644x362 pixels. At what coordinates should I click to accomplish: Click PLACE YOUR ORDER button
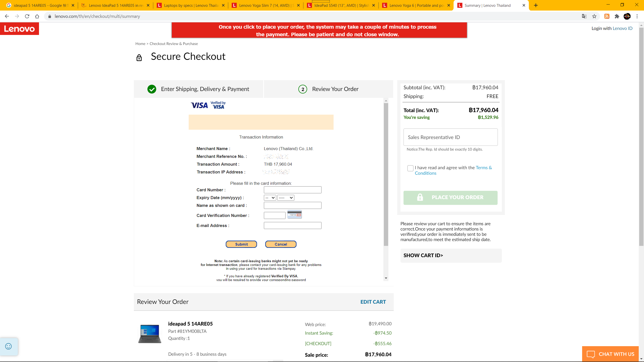click(450, 198)
